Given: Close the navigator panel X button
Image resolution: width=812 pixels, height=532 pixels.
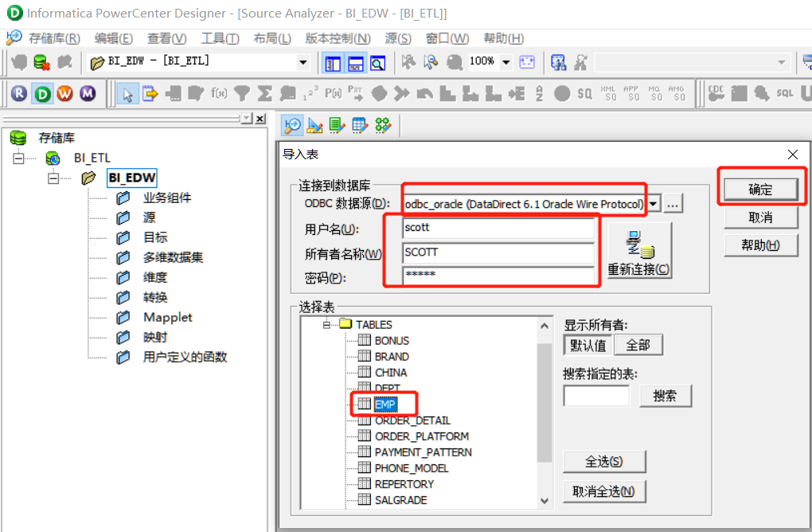Looking at the screenshot, I should [x=260, y=119].
